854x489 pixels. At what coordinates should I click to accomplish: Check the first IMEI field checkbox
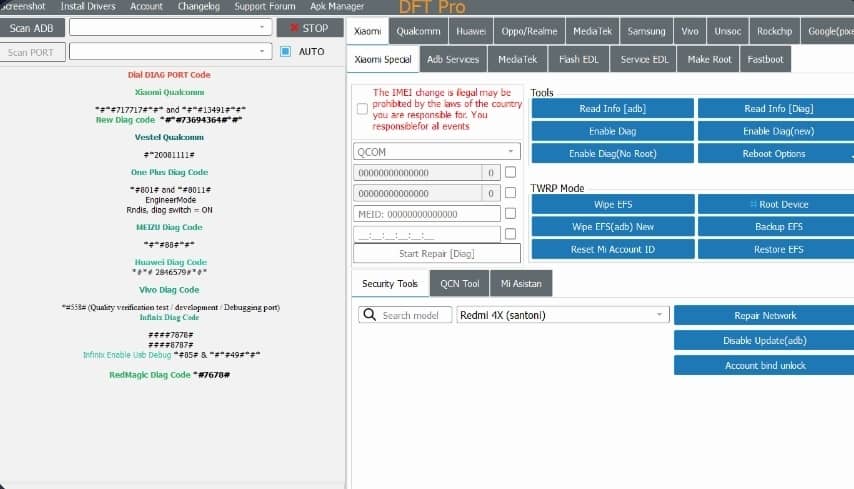coord(510,172)
